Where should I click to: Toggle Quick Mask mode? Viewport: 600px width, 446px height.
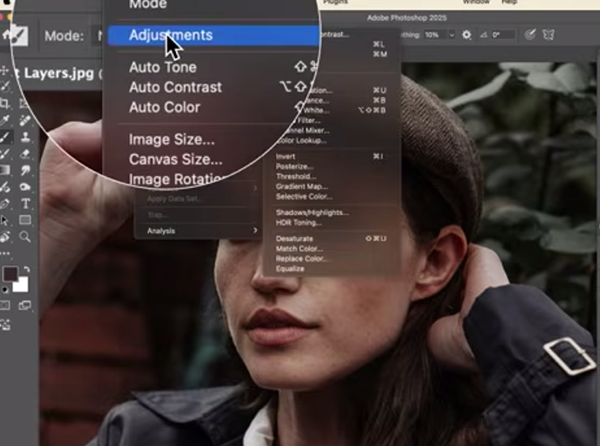coord(5,305)
